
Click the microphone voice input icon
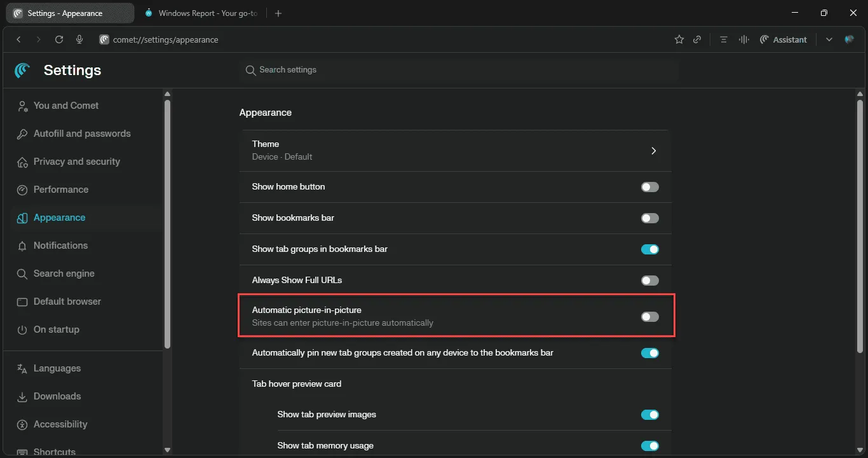point(79,39)
